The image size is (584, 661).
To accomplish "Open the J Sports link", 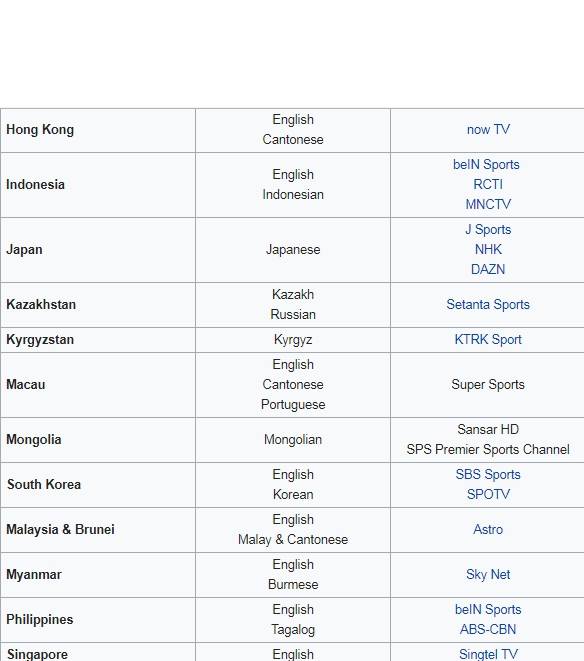I will (488, 229).
